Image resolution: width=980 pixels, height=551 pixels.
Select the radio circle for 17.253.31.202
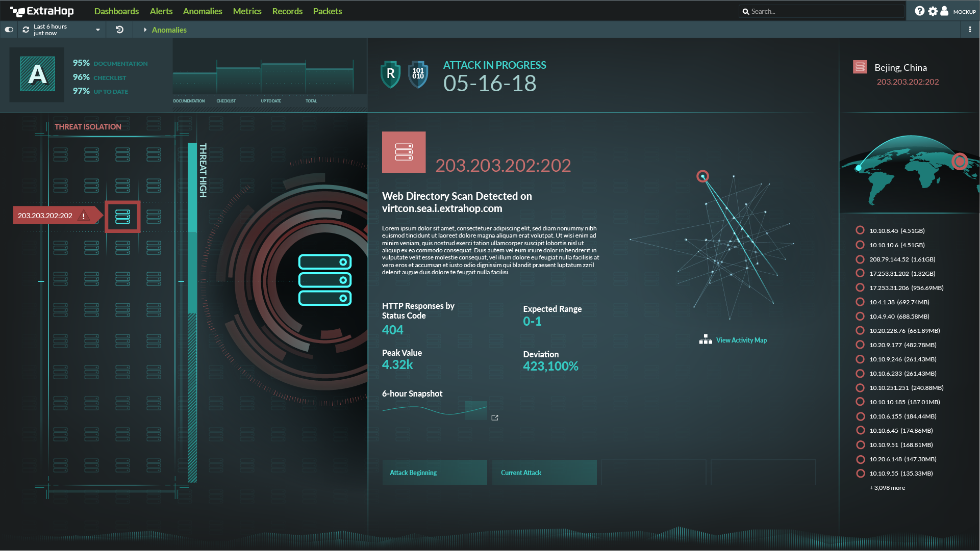(x=860, y=273)
